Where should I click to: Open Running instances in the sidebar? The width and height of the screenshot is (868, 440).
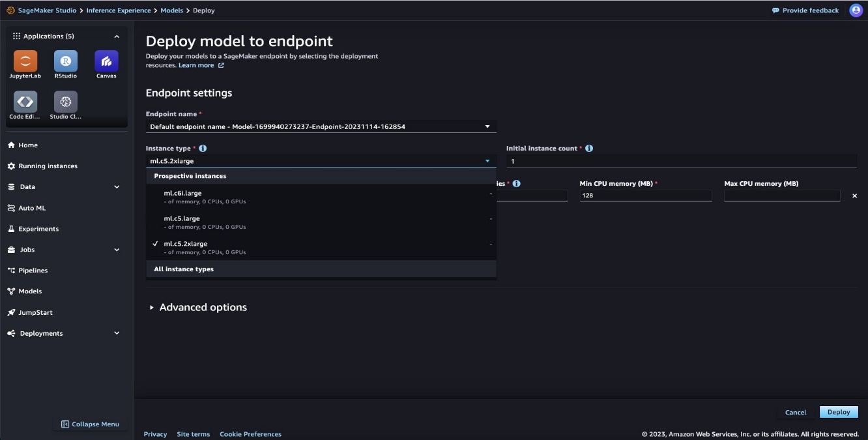coord(42,166)
